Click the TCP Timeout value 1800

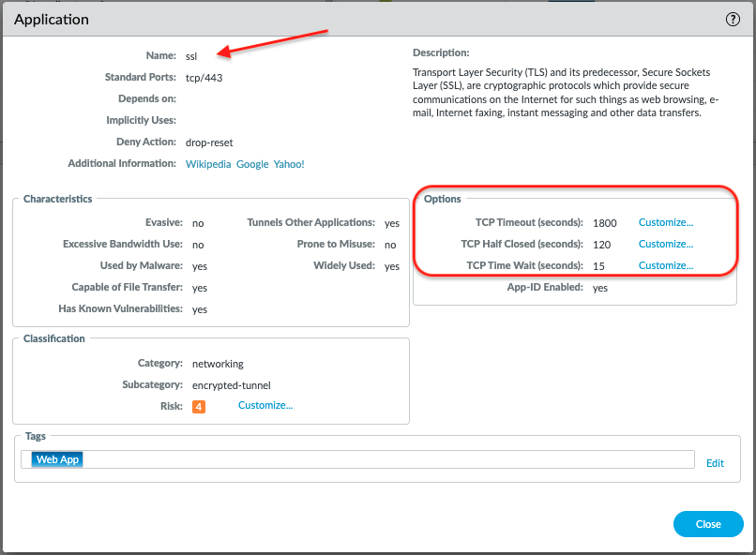tap(605, 223)
